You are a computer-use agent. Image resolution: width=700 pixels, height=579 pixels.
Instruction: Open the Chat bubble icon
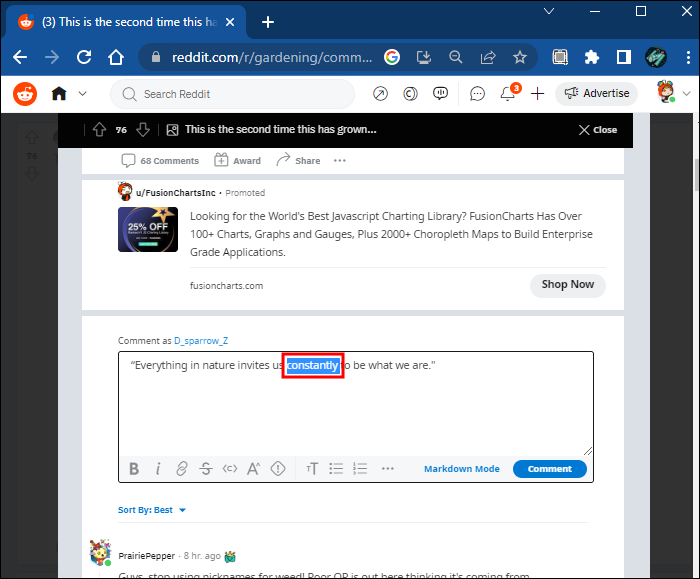[477, 94]
